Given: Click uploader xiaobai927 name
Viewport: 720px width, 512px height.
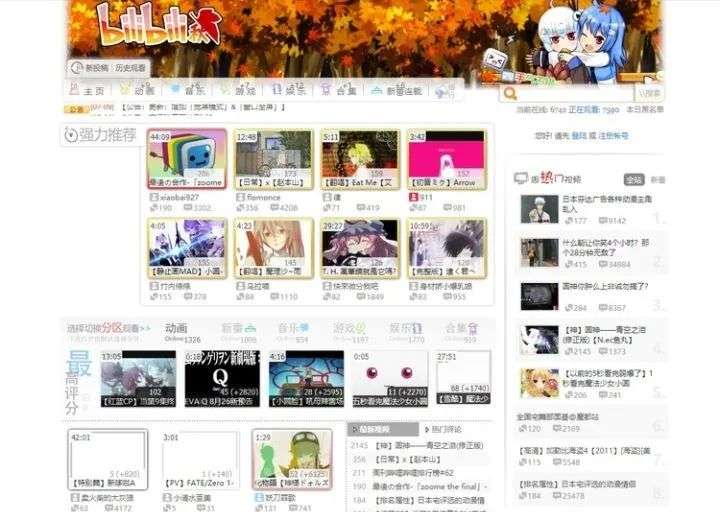Looking at the screenshot, I should click(x=180, y=197).
